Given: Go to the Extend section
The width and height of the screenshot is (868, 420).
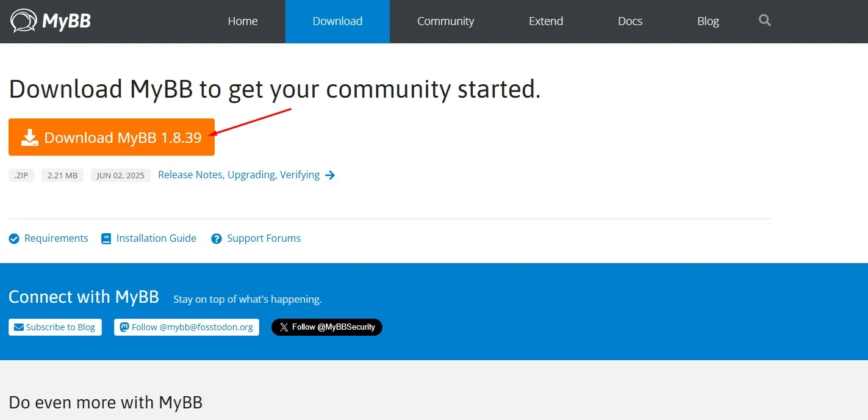Looking at the screenshot, I should [x=546, y=21].
